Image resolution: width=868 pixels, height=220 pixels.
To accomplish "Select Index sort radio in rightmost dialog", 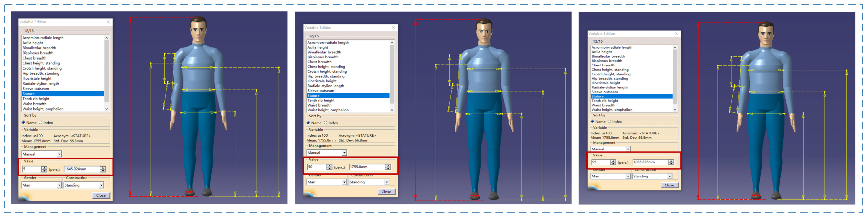I will point(609,122).
